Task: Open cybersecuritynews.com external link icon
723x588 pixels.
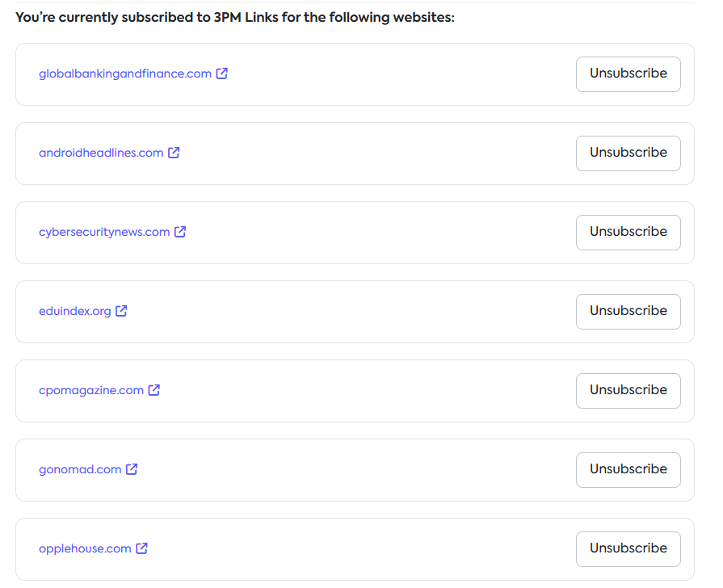Action: tap(180, 232)
